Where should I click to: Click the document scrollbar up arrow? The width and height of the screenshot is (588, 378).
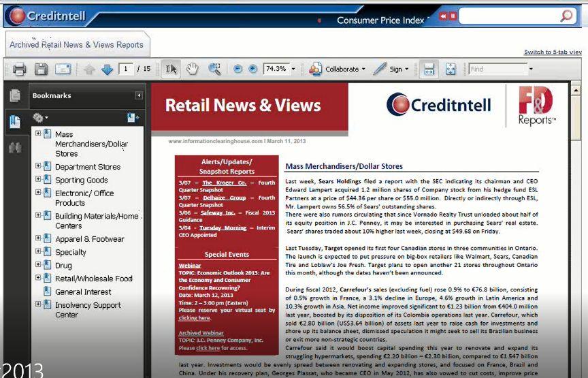(x=576, y=90)
